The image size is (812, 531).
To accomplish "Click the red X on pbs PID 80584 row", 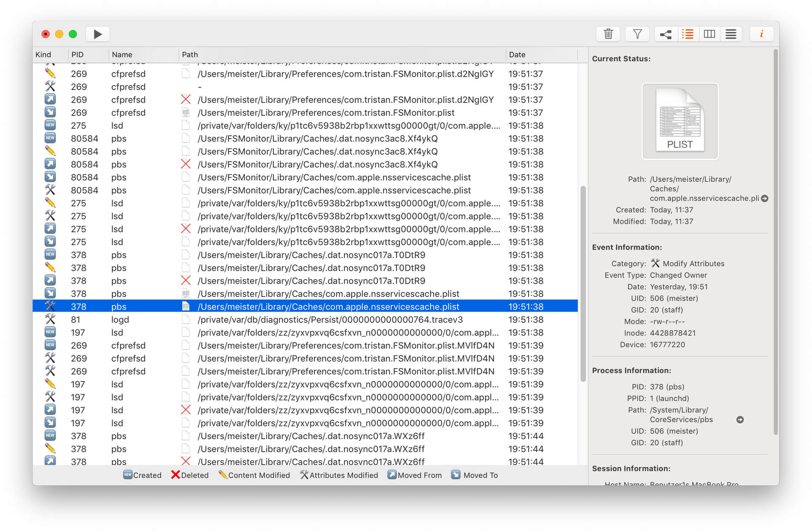I will [185, 164].
